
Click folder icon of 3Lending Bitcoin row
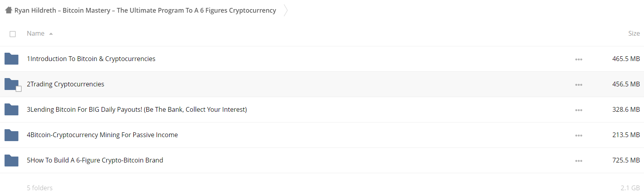tap(11, 110)
